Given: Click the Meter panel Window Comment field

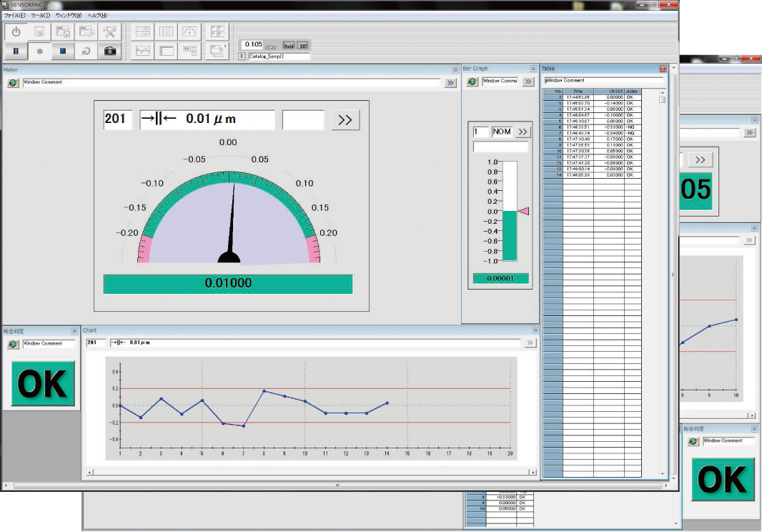Looking at the screenshot, I should click(x=231, y=83).
